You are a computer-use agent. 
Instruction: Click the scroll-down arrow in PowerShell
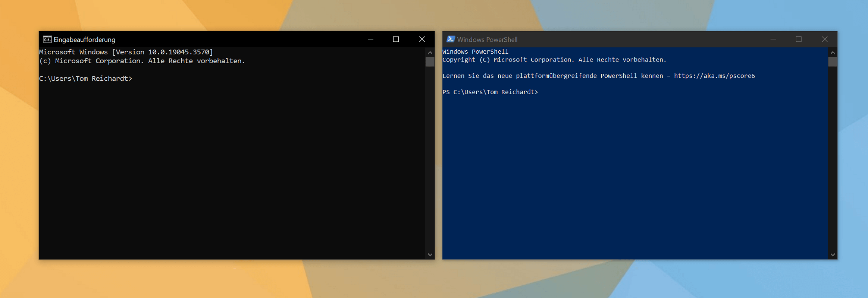point(833,255)
